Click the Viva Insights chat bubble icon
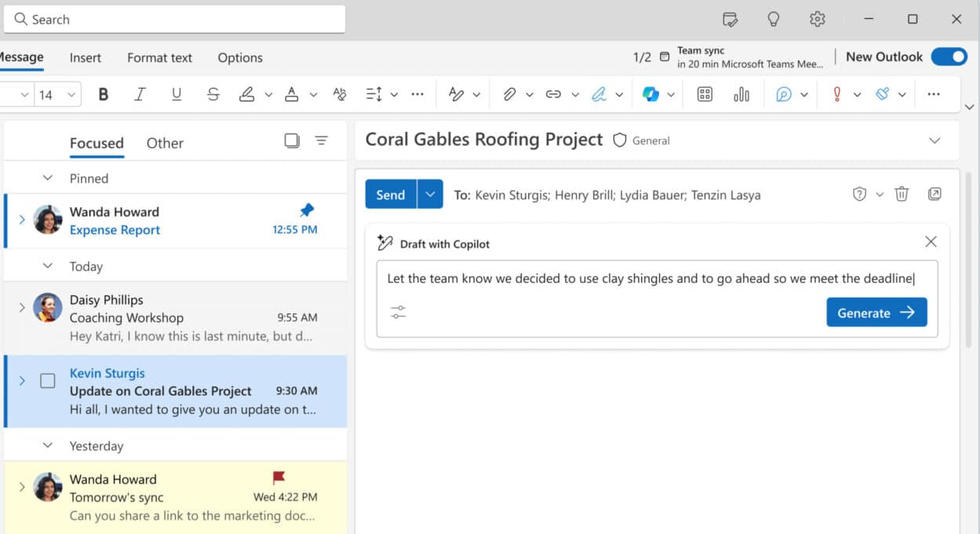 pos(783,94)
